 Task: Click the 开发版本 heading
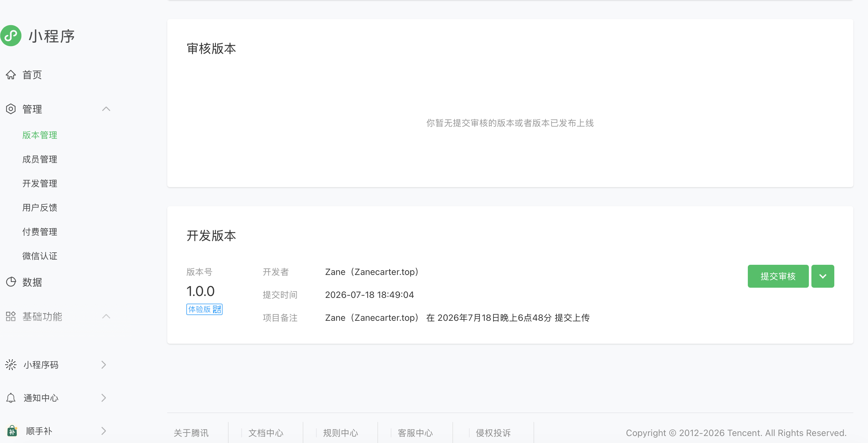pos(211,236)
